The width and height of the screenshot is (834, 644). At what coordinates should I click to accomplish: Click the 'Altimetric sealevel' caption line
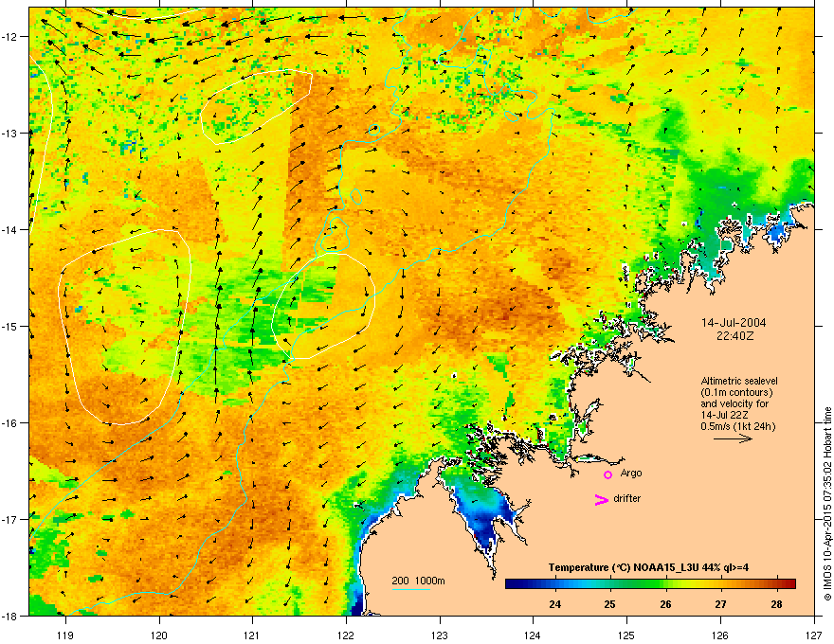[x=739, y=381]
